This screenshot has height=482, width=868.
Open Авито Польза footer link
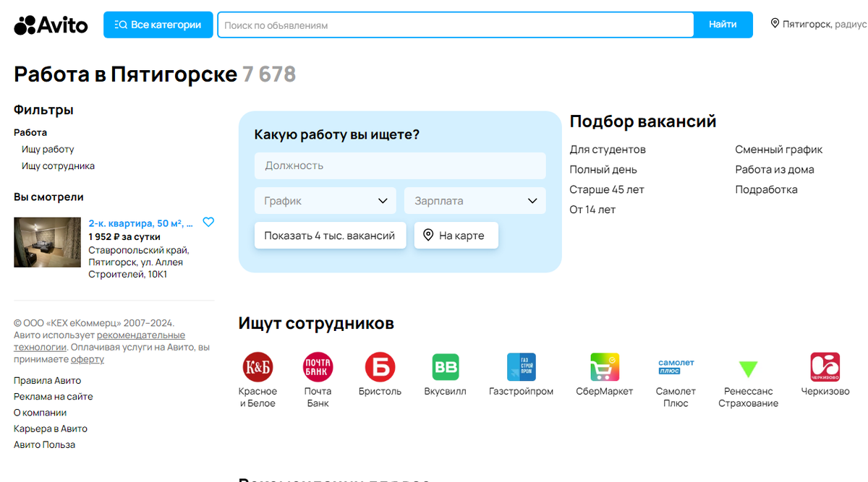click(x=44, y=444)
